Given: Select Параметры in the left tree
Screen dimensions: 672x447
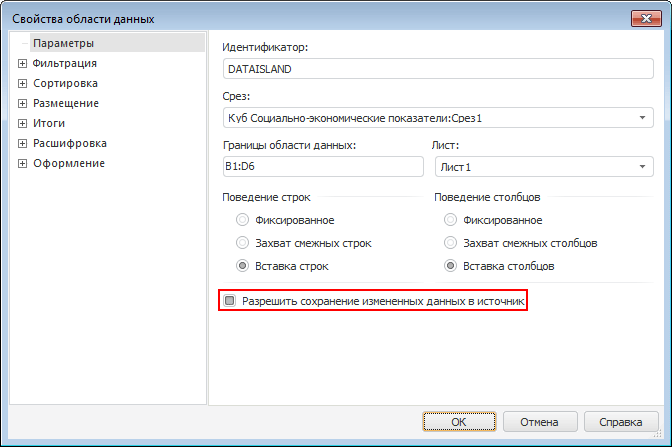Looking at the screenshot, I should 62,43.
